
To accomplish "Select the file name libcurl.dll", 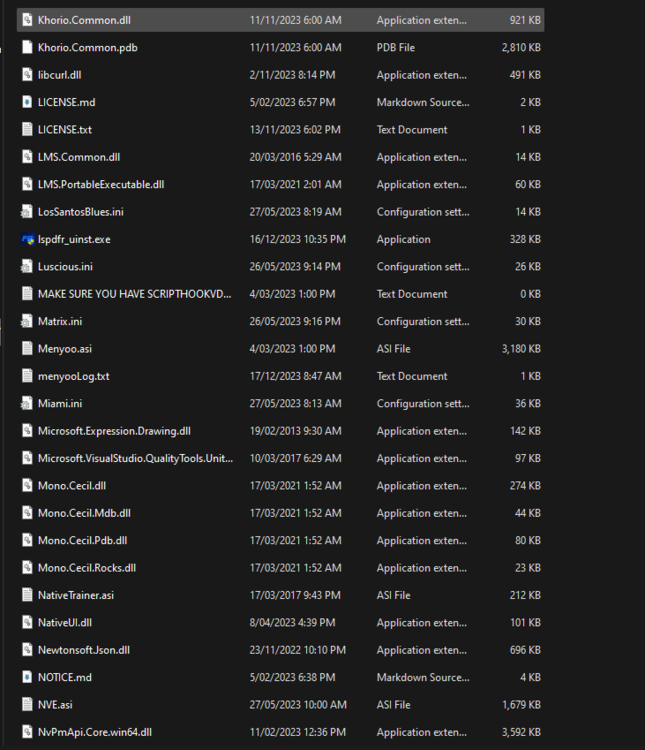I will [x=59, y=75].
